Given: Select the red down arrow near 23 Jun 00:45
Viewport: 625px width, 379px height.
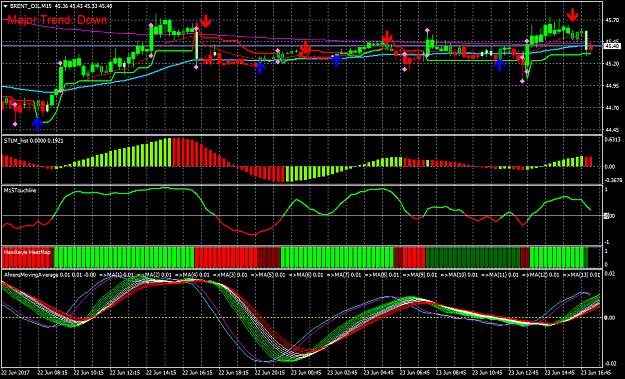Looking at the screenshot, I should (x=305, y=48).
